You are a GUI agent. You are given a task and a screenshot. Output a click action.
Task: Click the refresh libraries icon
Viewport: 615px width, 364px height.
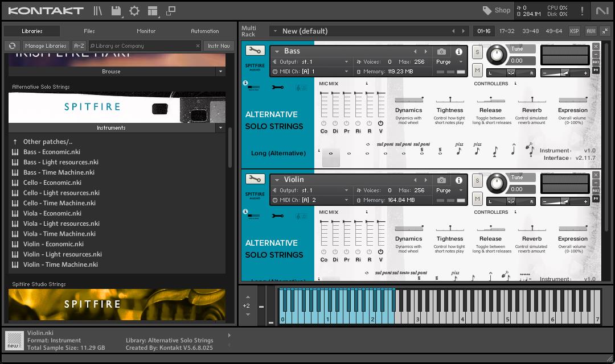[x=12, y=46]
